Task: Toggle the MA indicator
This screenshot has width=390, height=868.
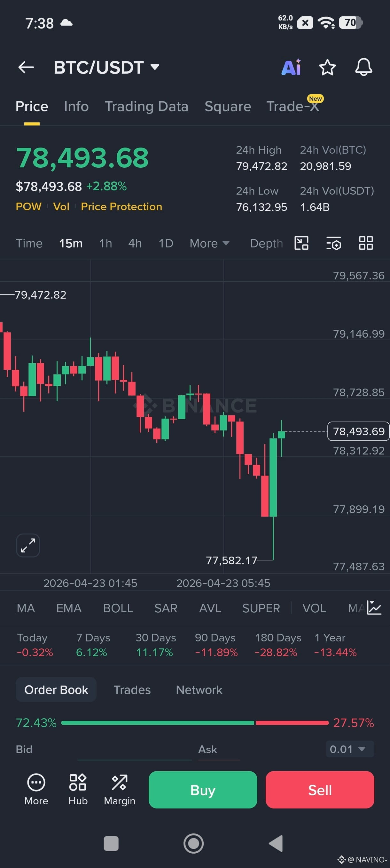Action: tap(26, 608)
